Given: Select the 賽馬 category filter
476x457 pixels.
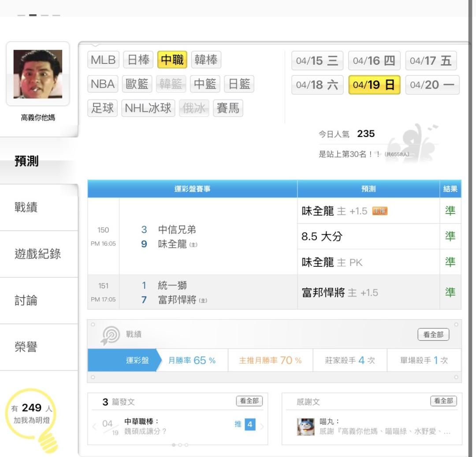Looking at the screenshot, I should [x=228, y=108].
